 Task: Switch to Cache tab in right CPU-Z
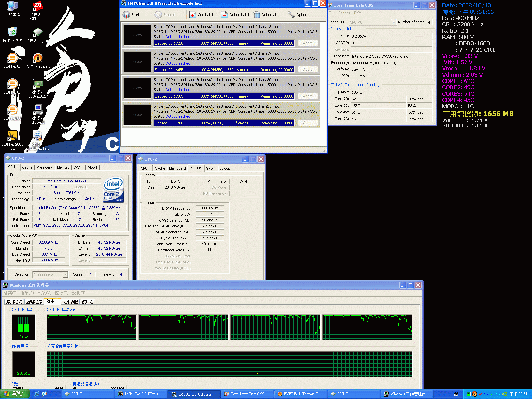pyautogui.click(x=160, y=168)
